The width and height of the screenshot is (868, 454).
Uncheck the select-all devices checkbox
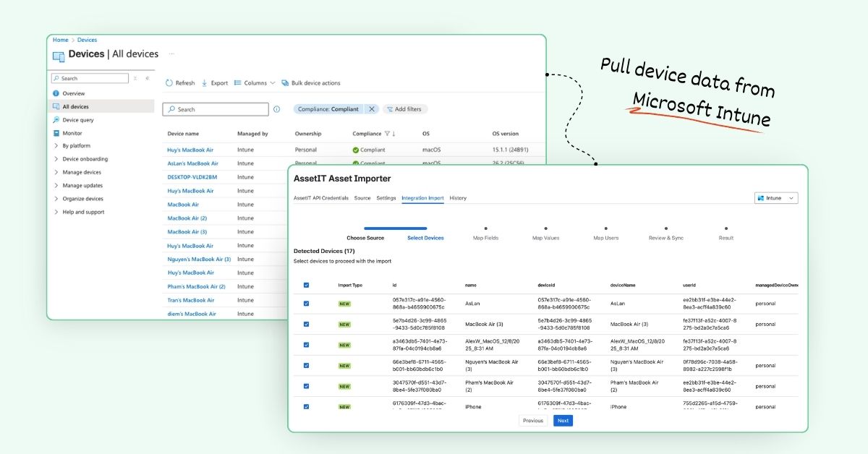[x=306, y=285]
